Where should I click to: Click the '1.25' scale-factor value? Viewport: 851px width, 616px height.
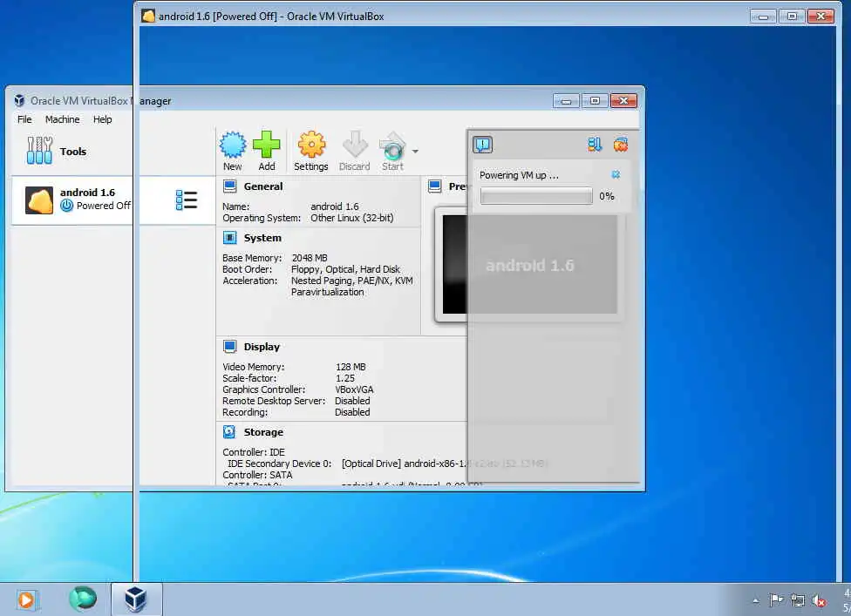(345, 378)
